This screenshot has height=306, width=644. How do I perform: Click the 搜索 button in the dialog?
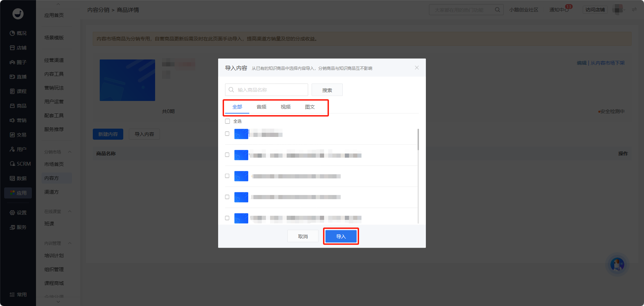click(327, 90)
